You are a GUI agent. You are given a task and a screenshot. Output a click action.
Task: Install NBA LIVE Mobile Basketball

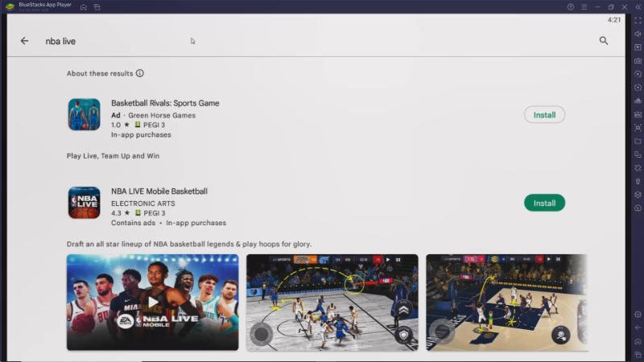pos(544,203)
